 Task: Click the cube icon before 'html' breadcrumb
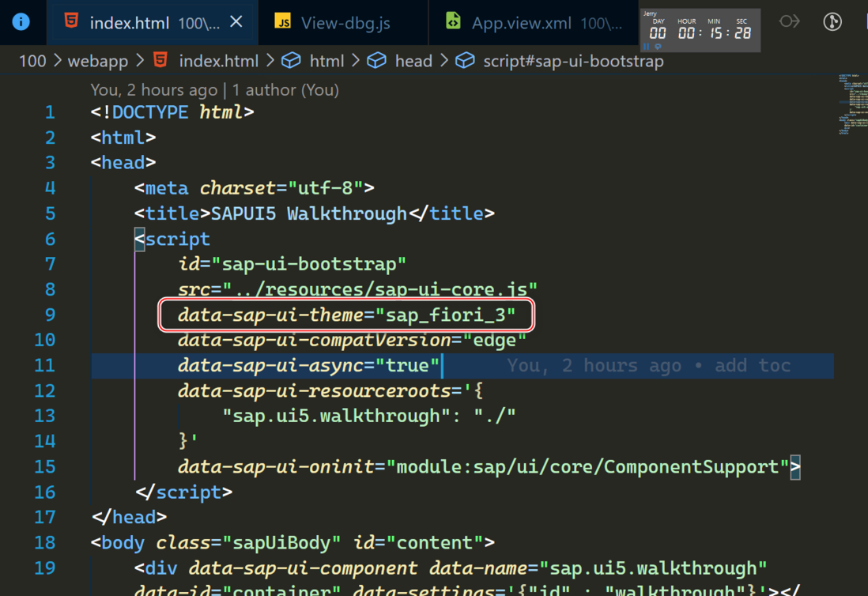tap(291, 60)
